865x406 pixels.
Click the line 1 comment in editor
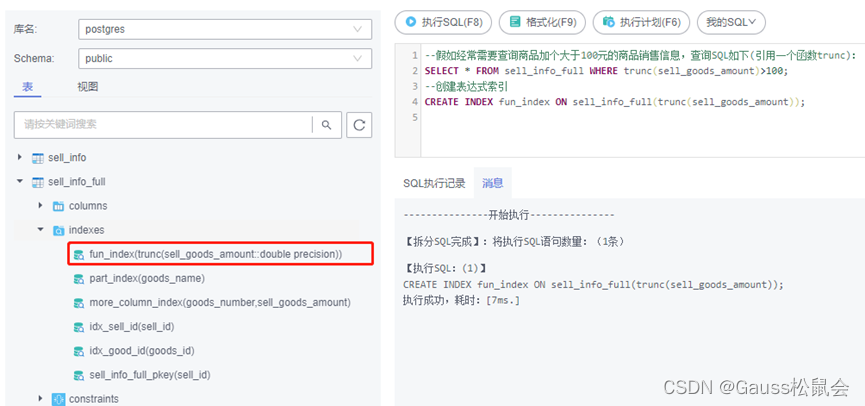[x=640, y=56]
